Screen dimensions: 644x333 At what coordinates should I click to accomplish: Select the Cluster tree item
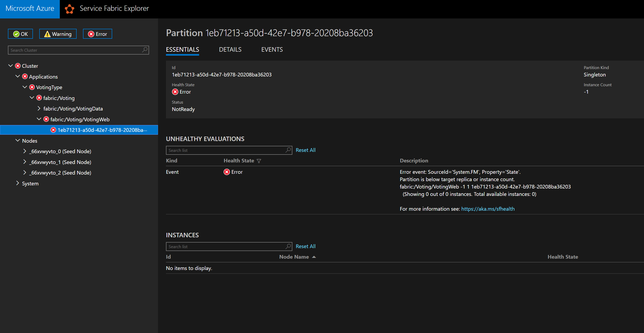point(30,66)
